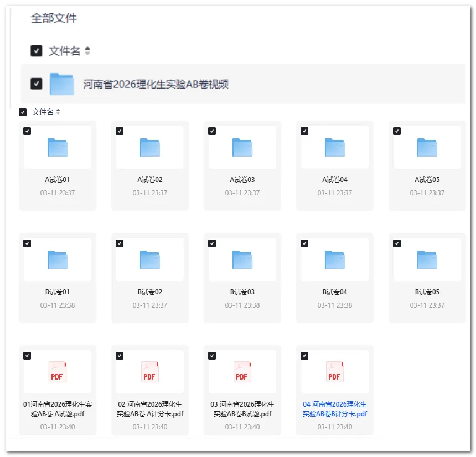Open the B试卷05 folder icon
Screen dimensions: 476x457
coord(426,258)
